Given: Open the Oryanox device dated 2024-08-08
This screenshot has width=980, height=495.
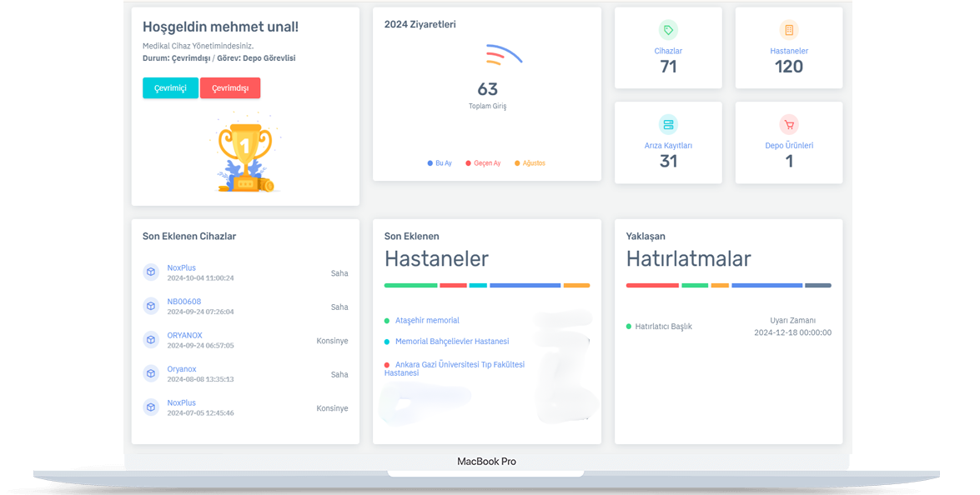Looking at the screenshot, I should click(182, 369).
